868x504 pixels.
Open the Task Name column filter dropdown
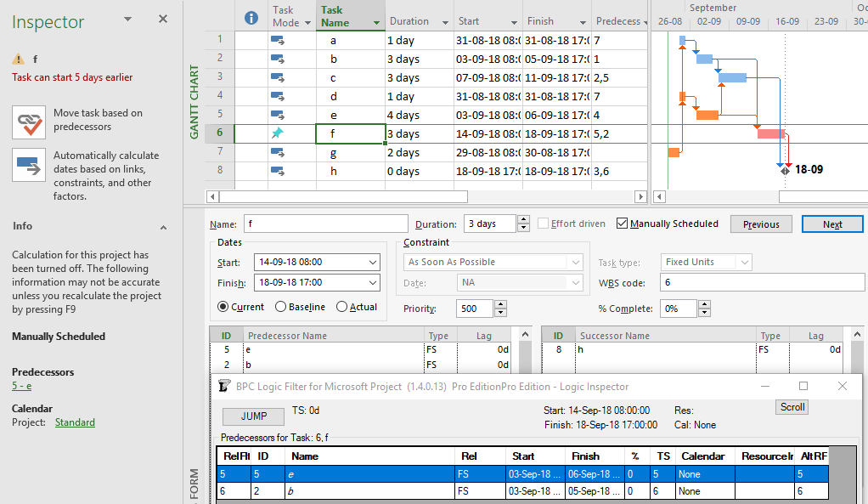pyautogui.click(x=376, y=23)
